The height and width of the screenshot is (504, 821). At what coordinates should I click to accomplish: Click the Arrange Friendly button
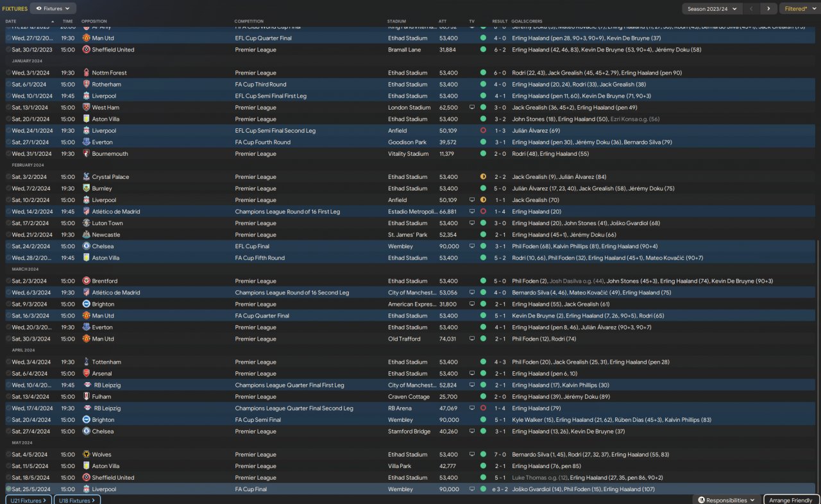point(791,500)
